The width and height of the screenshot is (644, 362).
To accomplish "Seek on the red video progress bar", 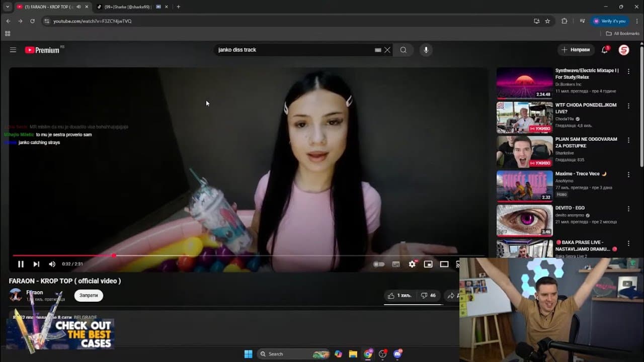I will click(249, 255).
